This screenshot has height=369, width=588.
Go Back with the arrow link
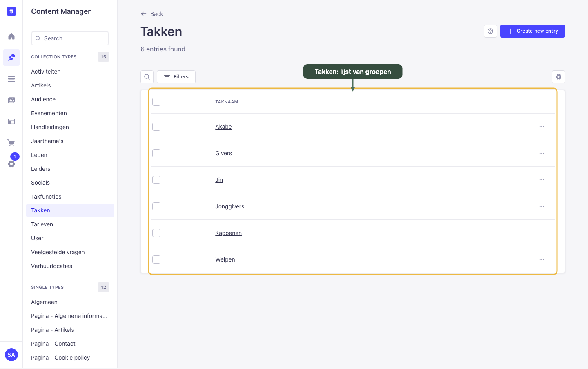[152, 14]
